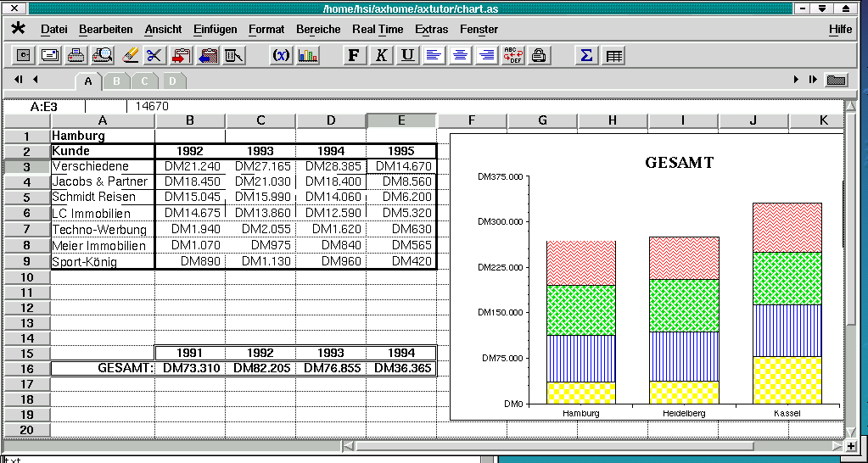Click the (x) function icon

click(281, 56)
